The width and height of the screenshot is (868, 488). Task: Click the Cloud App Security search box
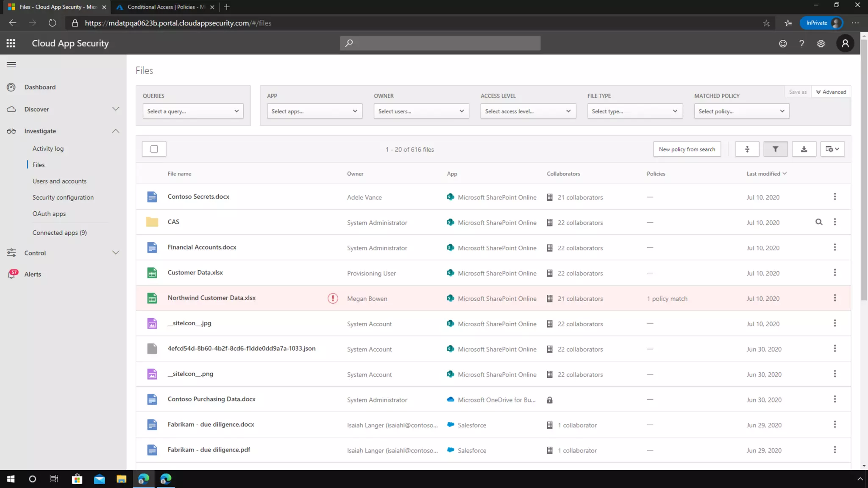pos(440,43)
